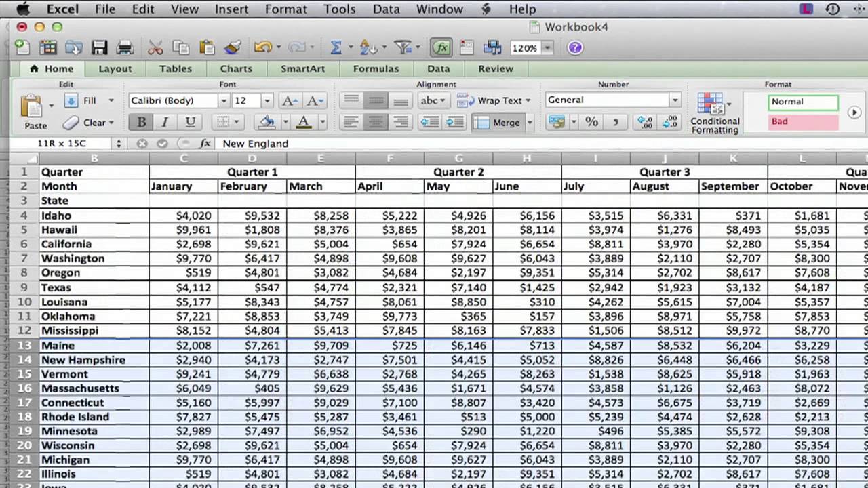Create a new workbook from the toolbar
868x488 pixels.
22,47
